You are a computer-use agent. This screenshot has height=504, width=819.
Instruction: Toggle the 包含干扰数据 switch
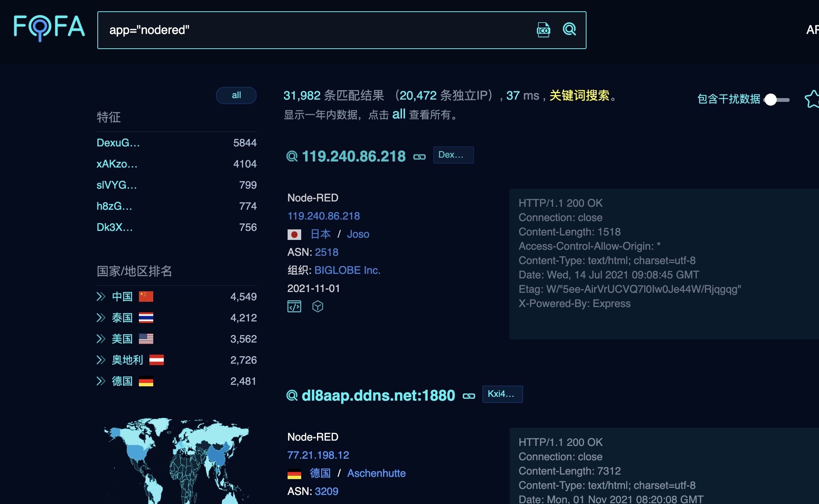click(776, 100)
